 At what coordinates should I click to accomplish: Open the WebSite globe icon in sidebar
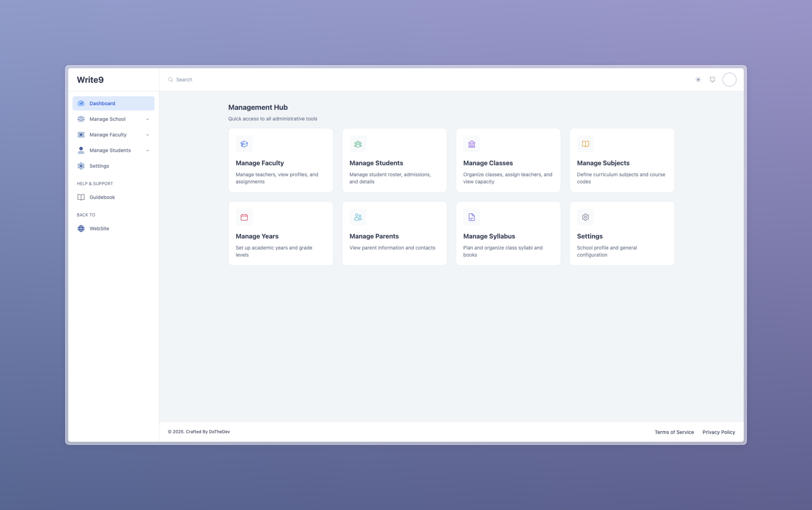[81, 228]
